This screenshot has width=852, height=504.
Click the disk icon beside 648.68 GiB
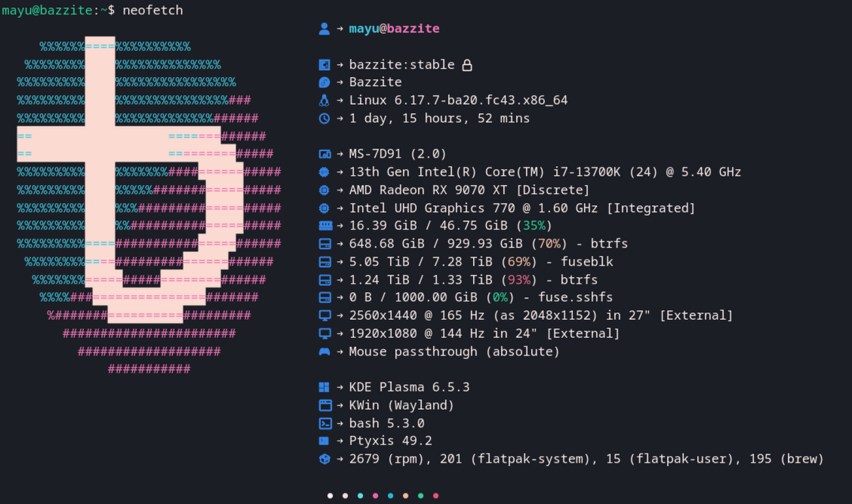[324, 244]
